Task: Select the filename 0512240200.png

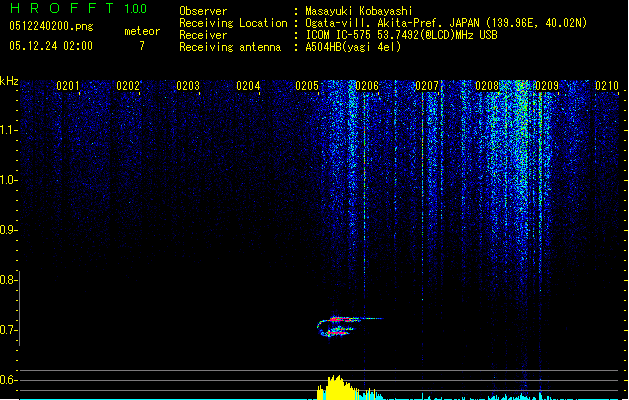Action: 51,26
